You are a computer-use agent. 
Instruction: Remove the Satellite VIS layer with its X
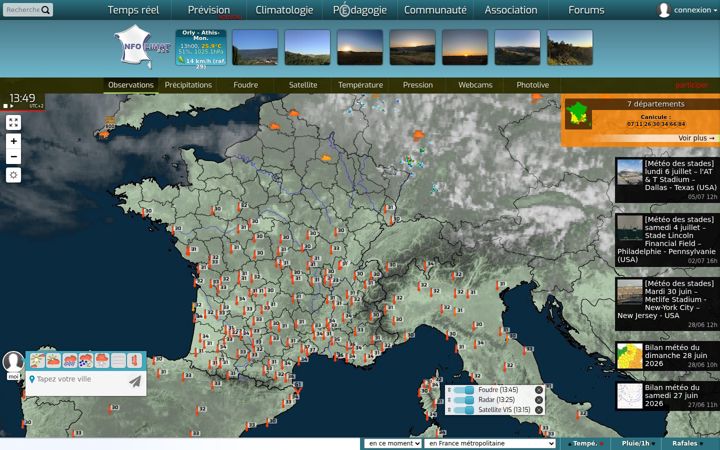pos(539,410)
